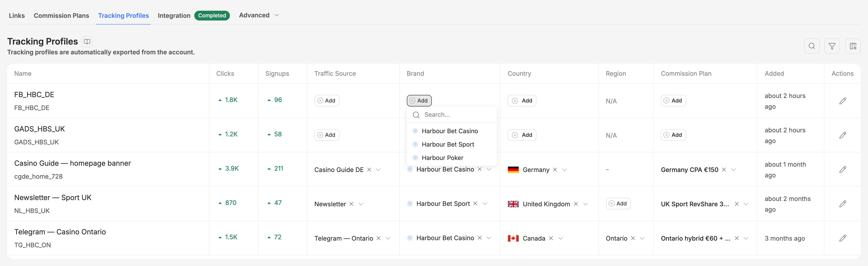The width and height of the screenshot is (868, 266).
Task: Edit FB_HBC_DE with the pencil icon
Action: click(842, 101)
